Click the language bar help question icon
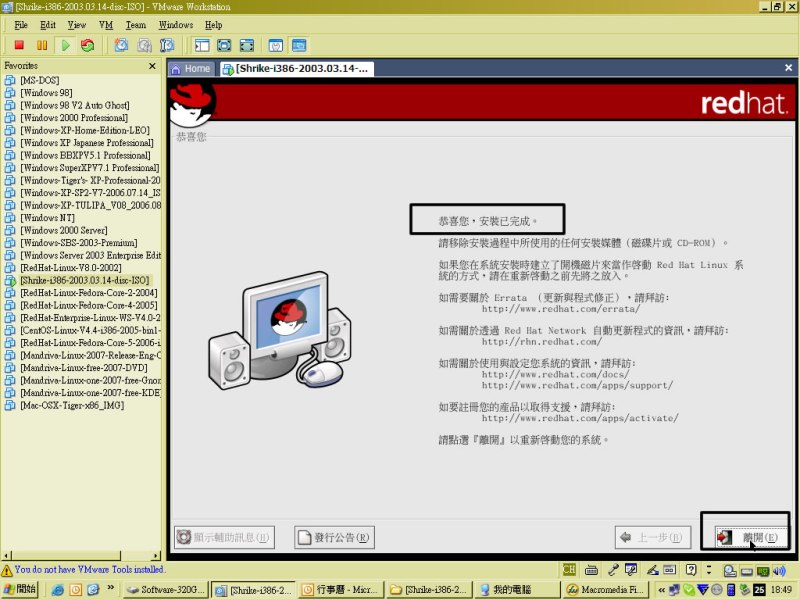This screenshot has height=600, width=800. [x=691, y=570]
